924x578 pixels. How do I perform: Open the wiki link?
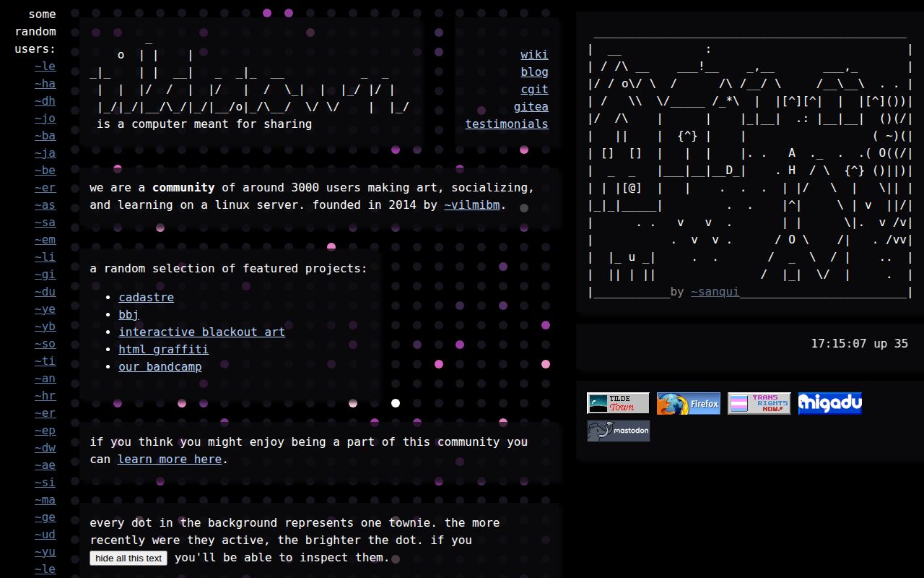[534, 55]
